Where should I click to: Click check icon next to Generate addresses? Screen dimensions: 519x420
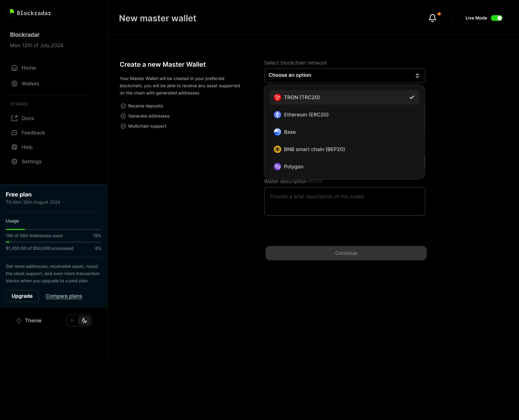click(123, 116)
